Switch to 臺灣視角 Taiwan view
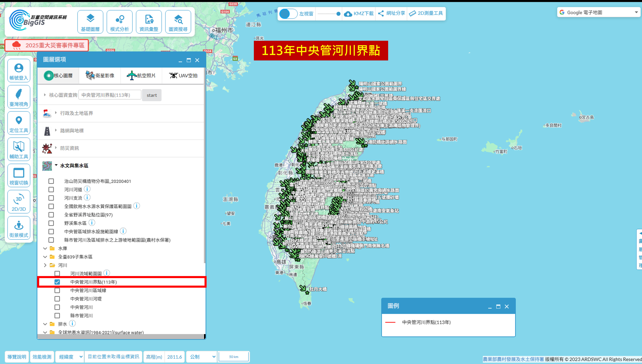642x364 pixels. (x=19, y=97)
